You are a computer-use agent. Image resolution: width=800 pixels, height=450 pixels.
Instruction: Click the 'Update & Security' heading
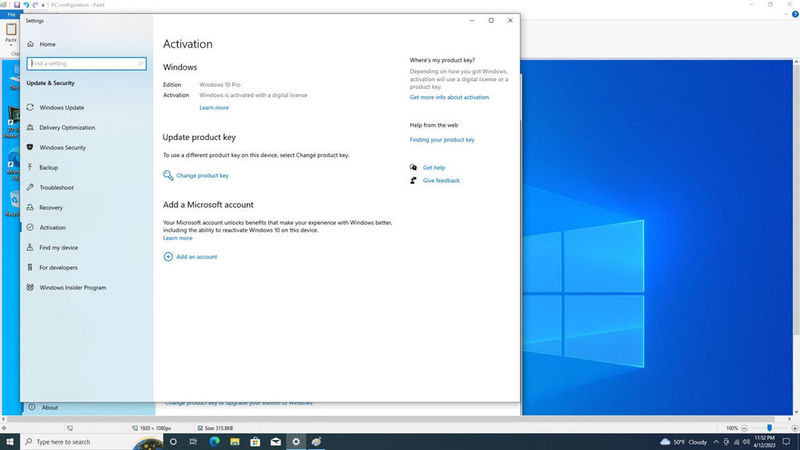point(51,83)
